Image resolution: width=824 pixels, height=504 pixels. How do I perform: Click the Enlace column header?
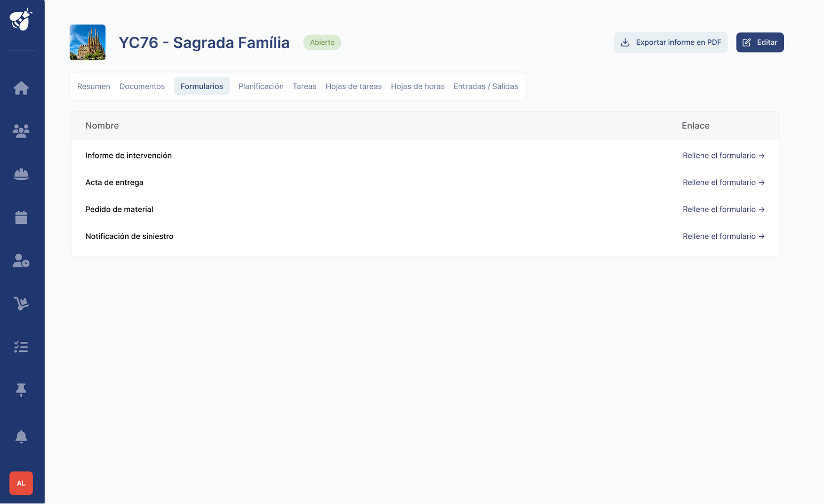click(x=696, y=126)
